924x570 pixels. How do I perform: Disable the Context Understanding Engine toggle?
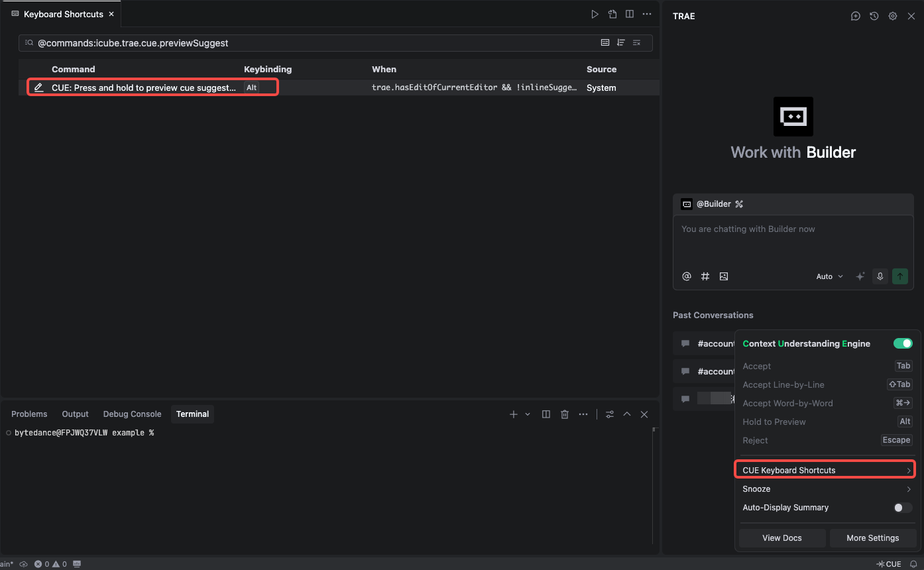point(902,343)
